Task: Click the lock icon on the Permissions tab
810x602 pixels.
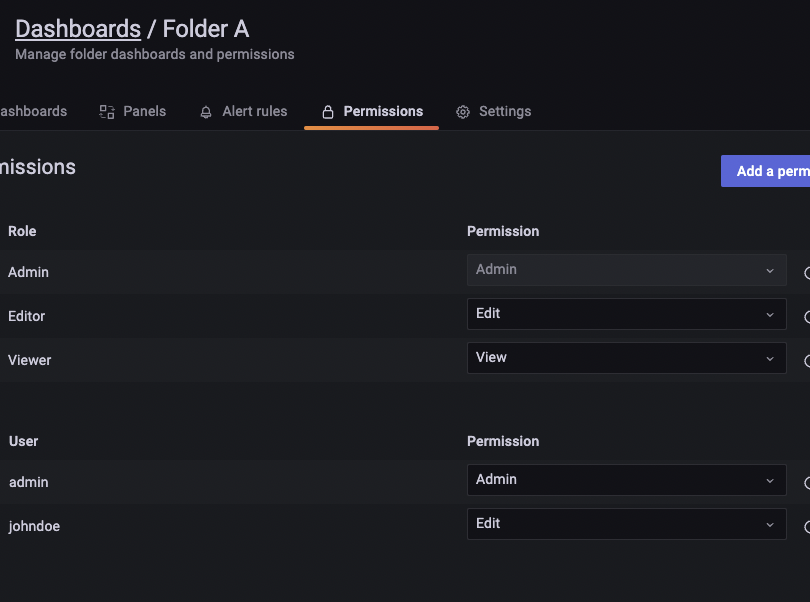Action: coord(328,111)
